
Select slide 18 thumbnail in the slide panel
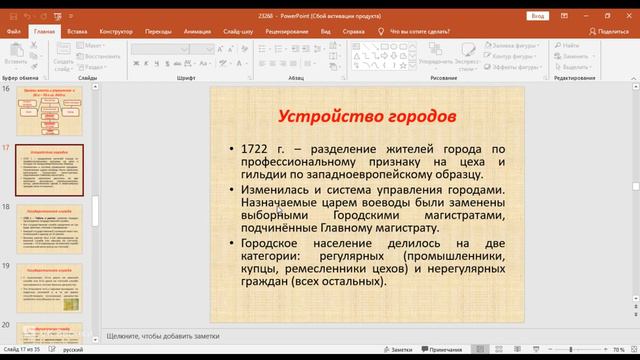pyautogui.click(x=49, y=229)
